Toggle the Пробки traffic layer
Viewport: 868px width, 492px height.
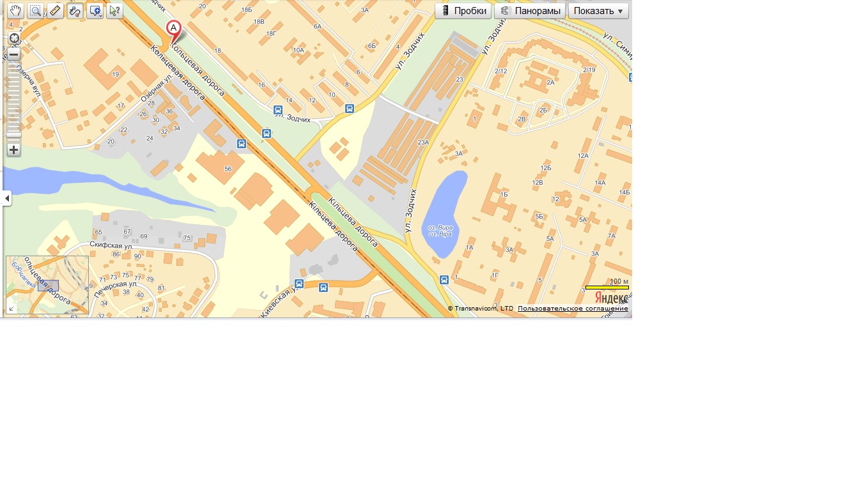pyautogui.click(x=463, y=11)
